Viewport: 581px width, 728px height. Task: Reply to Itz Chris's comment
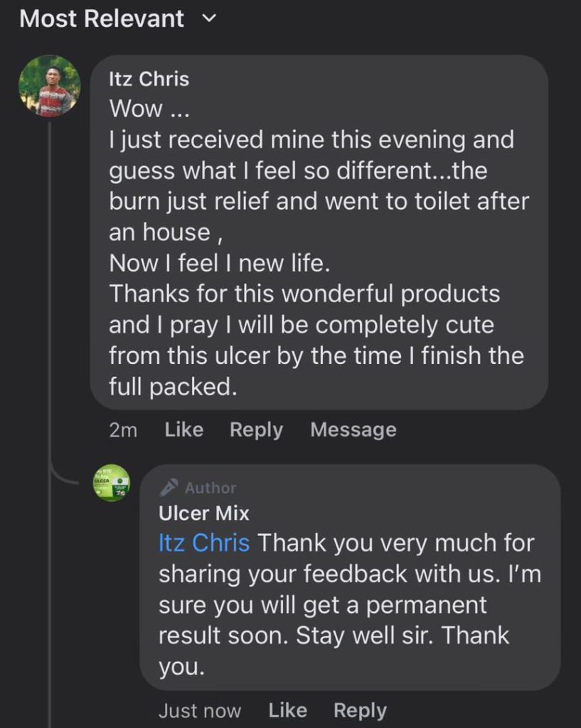[x=256, y=430]
